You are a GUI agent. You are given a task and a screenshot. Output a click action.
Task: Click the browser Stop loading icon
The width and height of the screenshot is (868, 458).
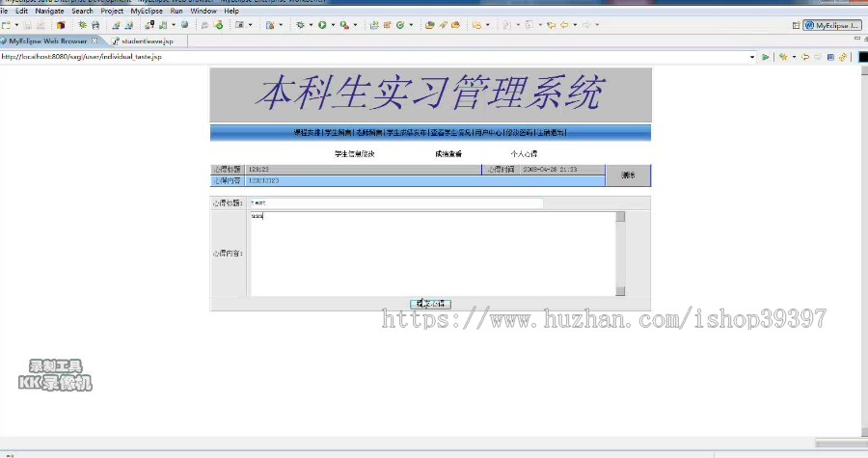point(830,57)
